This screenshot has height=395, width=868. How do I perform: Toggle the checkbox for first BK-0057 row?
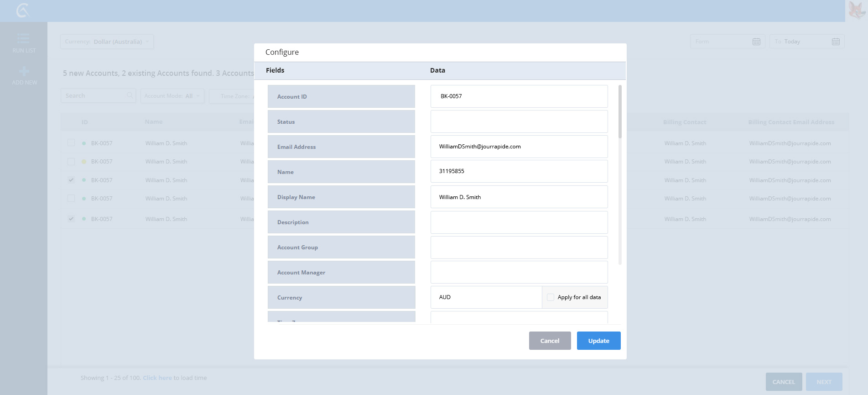point(71,143)
